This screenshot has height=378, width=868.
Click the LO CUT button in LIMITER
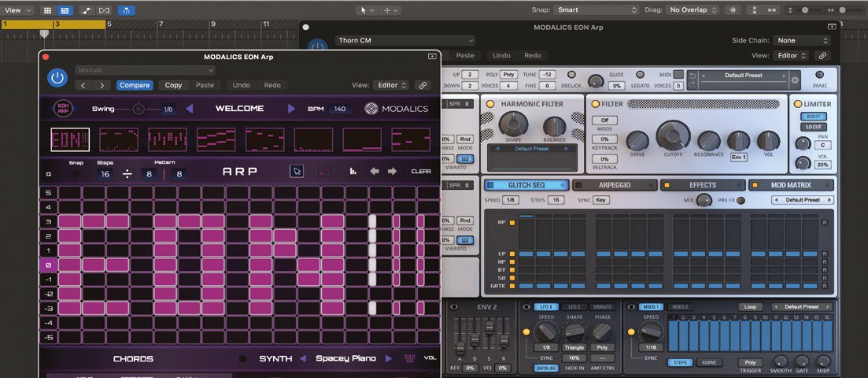pyautogui.click(x=813, y=127)
